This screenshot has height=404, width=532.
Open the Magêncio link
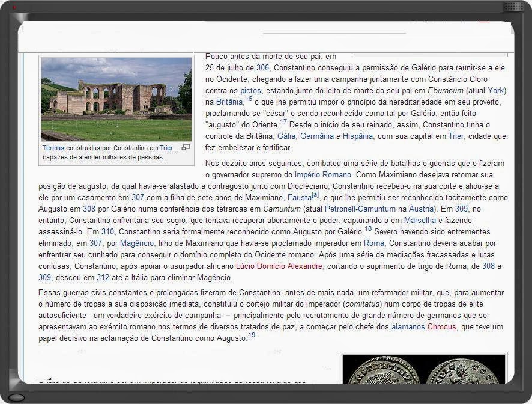[137, 243]
